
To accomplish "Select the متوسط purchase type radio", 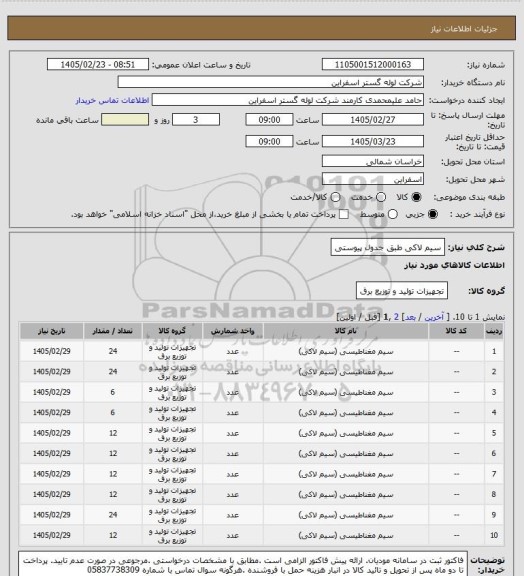I will [x=393, y=214].
